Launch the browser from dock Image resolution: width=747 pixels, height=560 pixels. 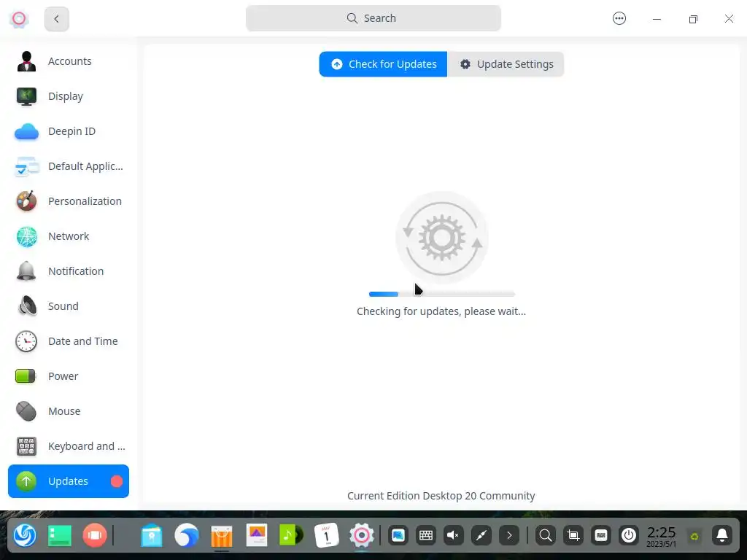tap(187, 535)
